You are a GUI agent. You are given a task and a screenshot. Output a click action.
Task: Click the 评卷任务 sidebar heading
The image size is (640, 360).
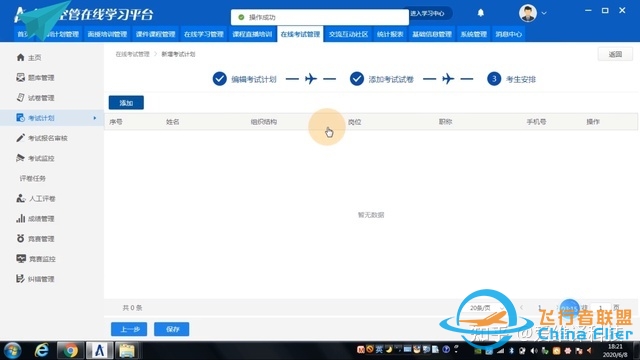[x=33, y=178]
